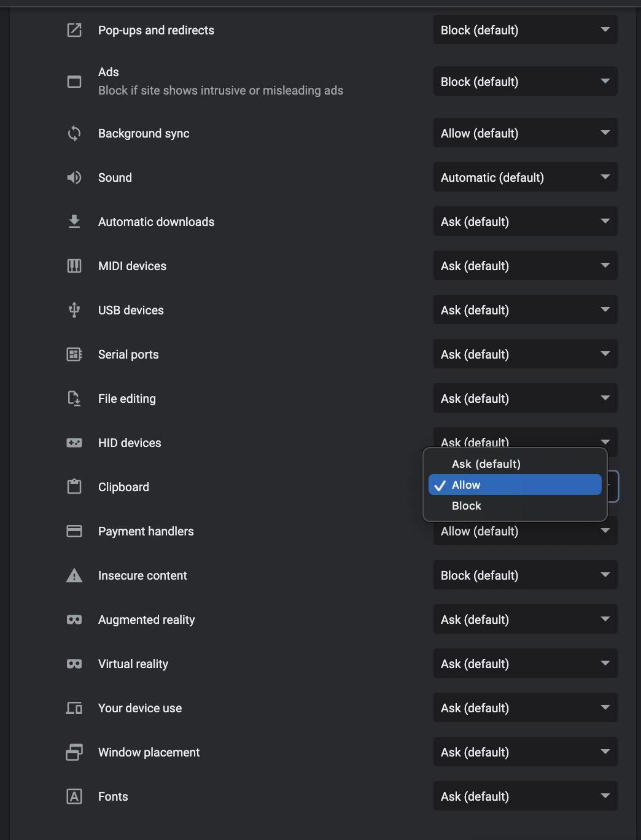The height and width of the screenshot is (840, 641).
Task: Click the Pop-ups and redirects icon
Action: click(x=74, y=30)
